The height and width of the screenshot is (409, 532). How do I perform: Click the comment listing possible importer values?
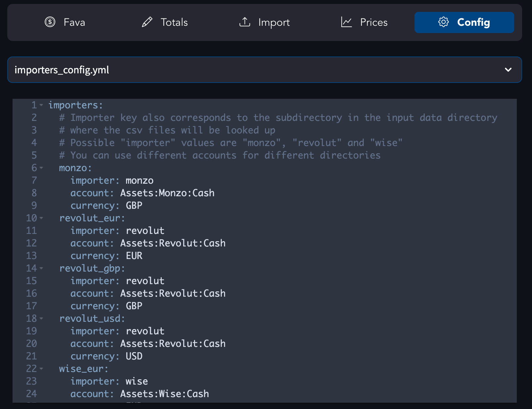(231, 143)
